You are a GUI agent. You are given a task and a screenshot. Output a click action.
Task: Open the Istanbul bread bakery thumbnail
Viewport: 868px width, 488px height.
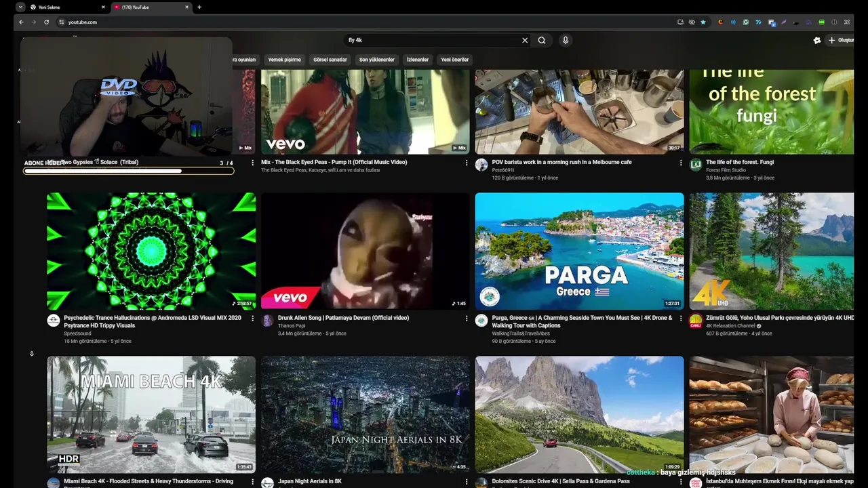tap(771, 414)
